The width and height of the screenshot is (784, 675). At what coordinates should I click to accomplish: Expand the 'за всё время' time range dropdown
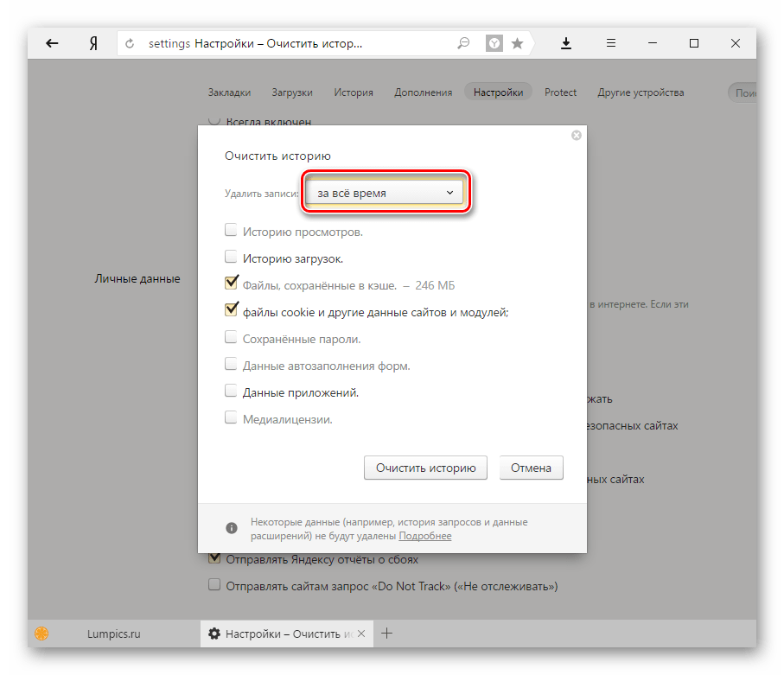(x=385, y=194)
